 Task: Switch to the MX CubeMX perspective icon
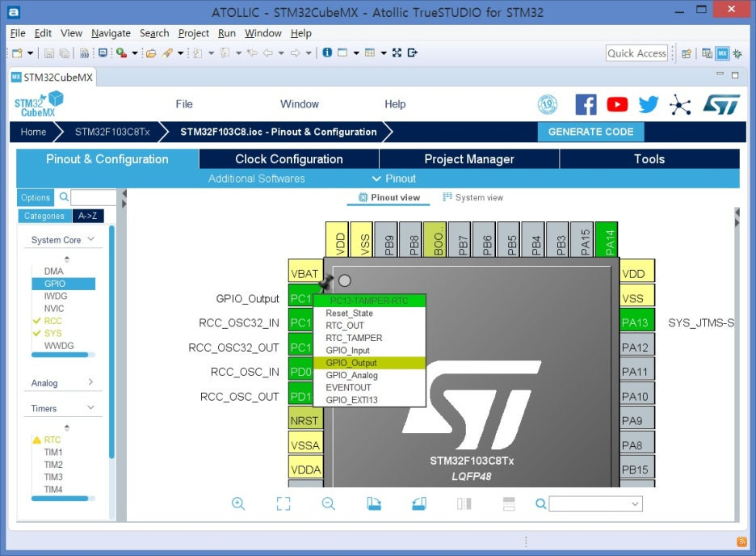click(x=722, y=53)
